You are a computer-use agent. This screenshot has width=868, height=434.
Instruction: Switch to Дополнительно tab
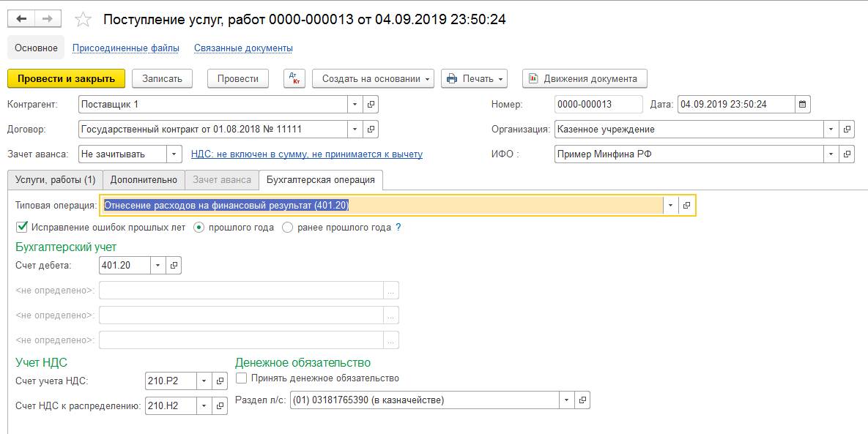(144, 180)
